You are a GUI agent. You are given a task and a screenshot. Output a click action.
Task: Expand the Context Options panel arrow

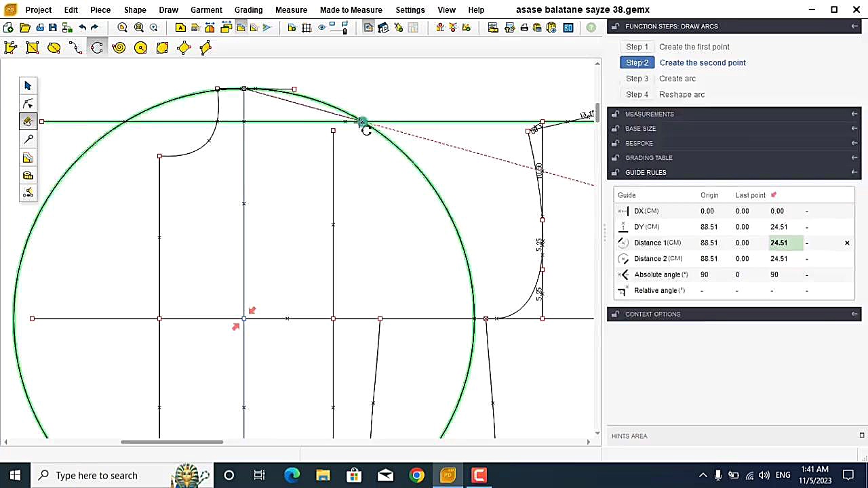(x=854, y=314)
